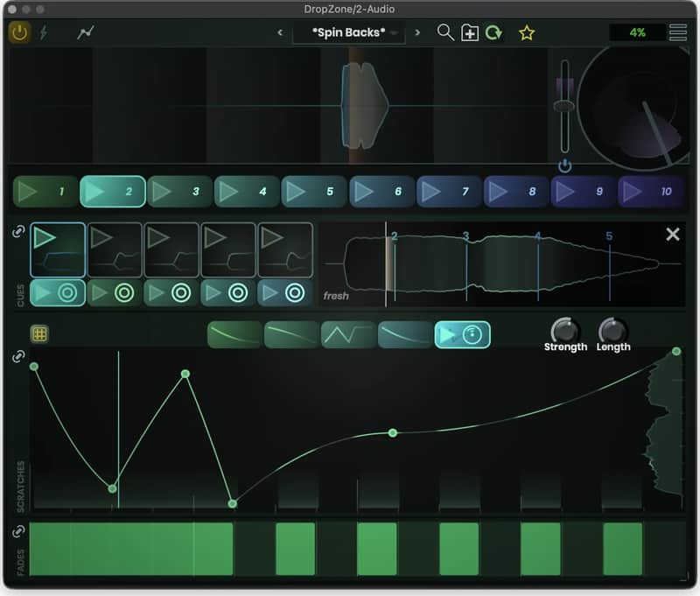The width and height of the screenshot is (700, 596).
Task: Trigger pad 2
Action: (x=113, y=192)
